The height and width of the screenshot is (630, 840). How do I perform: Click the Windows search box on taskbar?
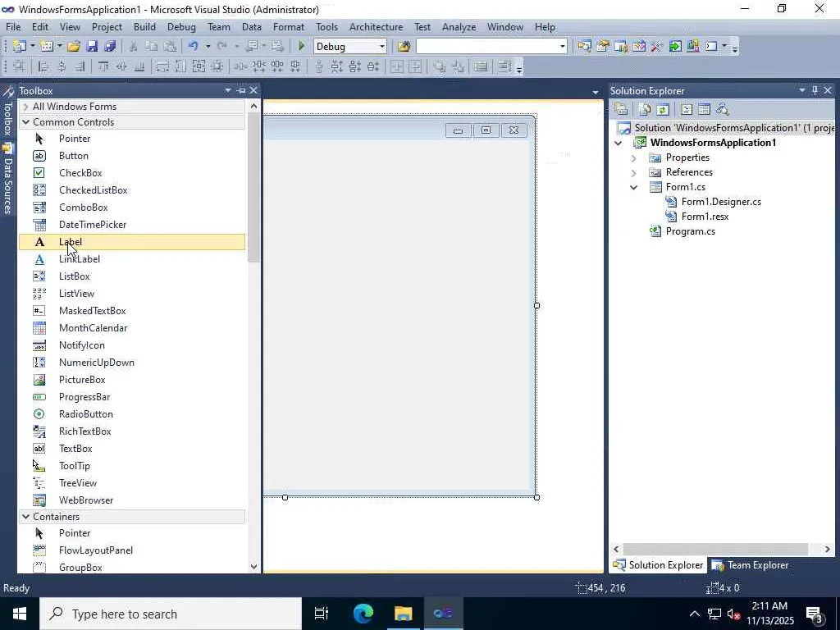171,614
